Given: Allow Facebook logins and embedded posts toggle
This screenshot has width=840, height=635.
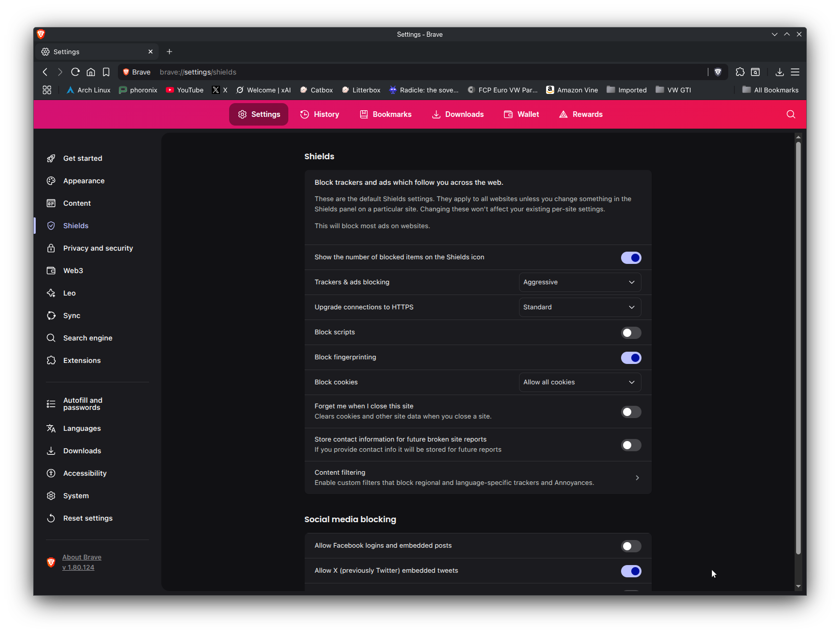Looking at the screenshot, I should [x=631, y=546].
